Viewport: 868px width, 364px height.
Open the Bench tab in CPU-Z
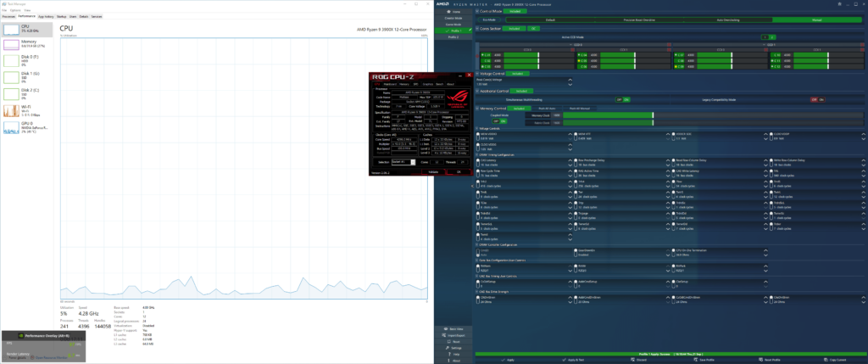[x=440, y=84]
